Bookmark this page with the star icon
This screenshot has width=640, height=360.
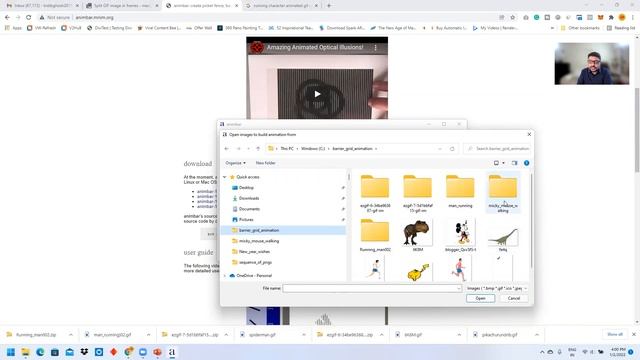tap(513, 17)
